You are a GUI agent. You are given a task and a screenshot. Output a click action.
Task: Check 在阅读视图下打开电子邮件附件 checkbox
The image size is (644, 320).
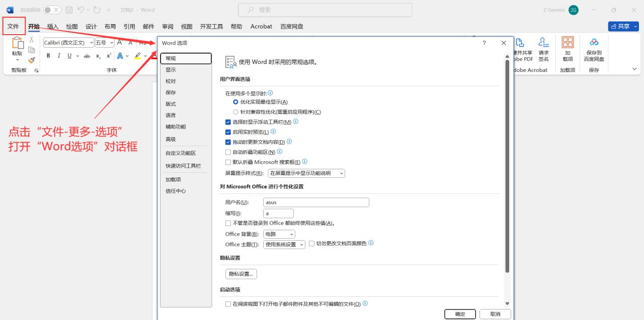(228, 304)
